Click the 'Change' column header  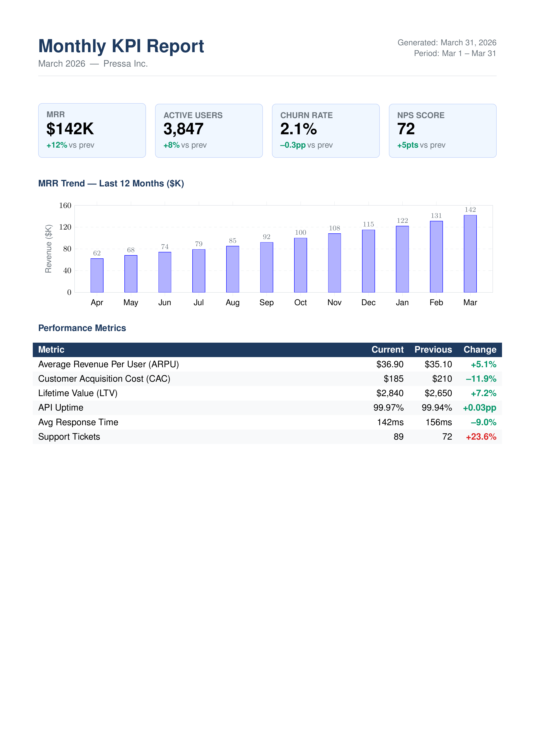480,350
